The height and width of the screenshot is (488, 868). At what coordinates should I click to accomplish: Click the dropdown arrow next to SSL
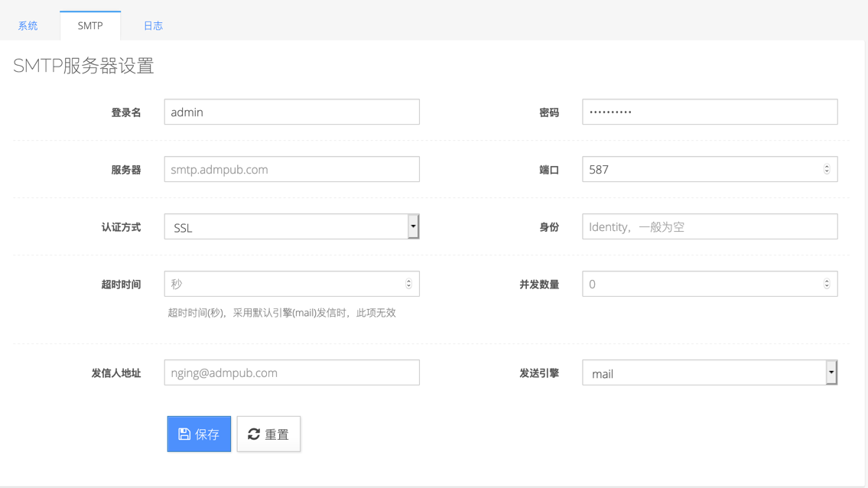coord(414,226)
